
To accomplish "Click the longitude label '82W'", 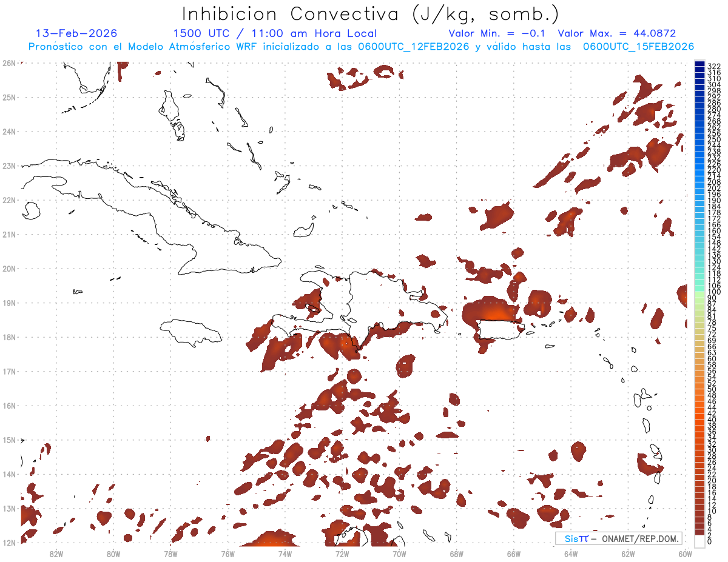I will (x=56, y=553).
